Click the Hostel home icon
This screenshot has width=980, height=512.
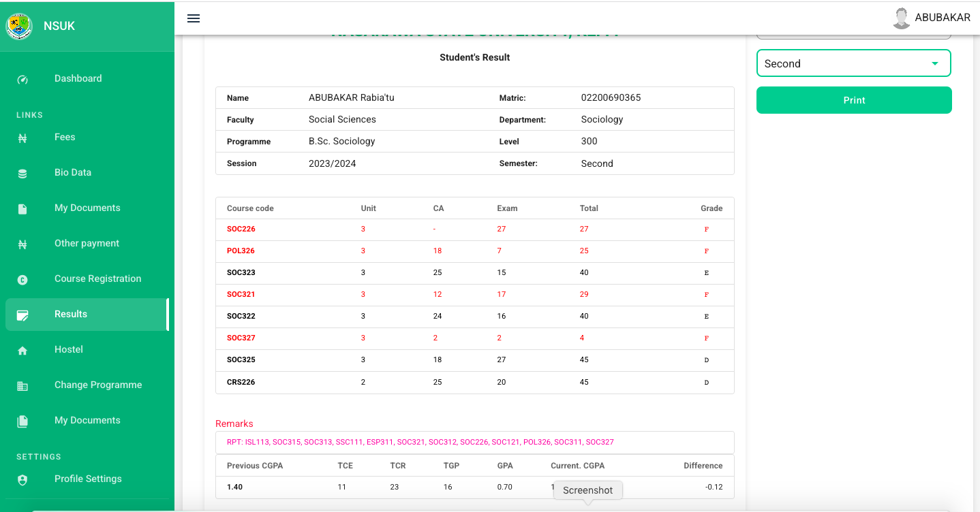click(x=22, y=350)
